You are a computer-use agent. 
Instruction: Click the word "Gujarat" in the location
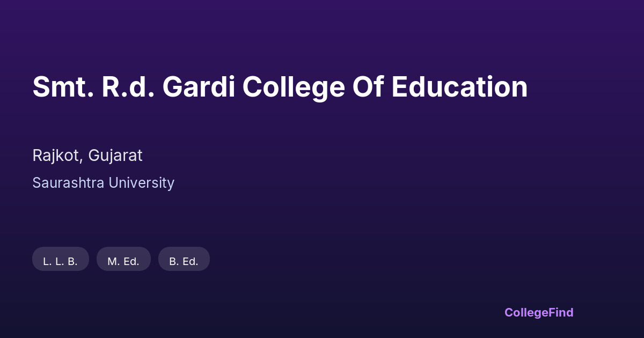tap(115, 156)
